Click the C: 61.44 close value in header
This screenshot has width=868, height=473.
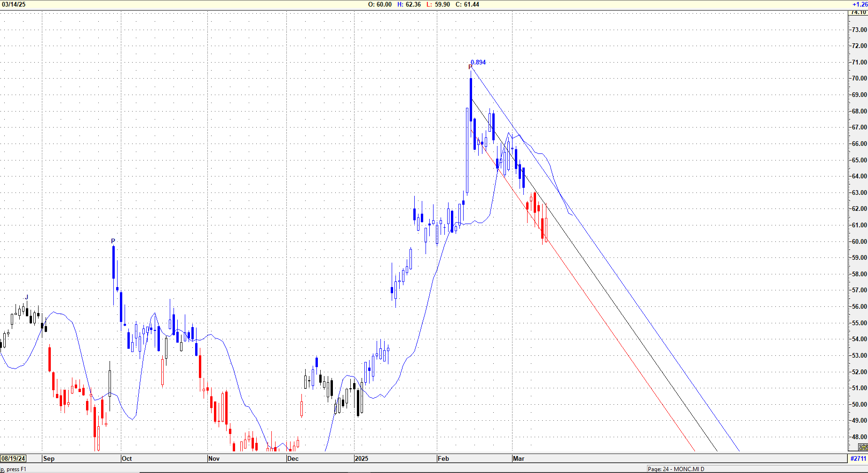(467, 4)
